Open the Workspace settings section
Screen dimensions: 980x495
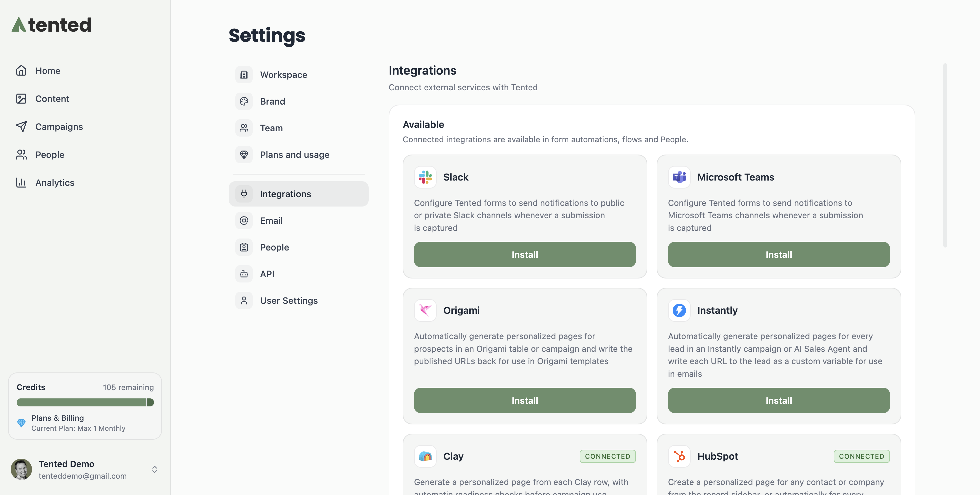(x=298, y=75)
